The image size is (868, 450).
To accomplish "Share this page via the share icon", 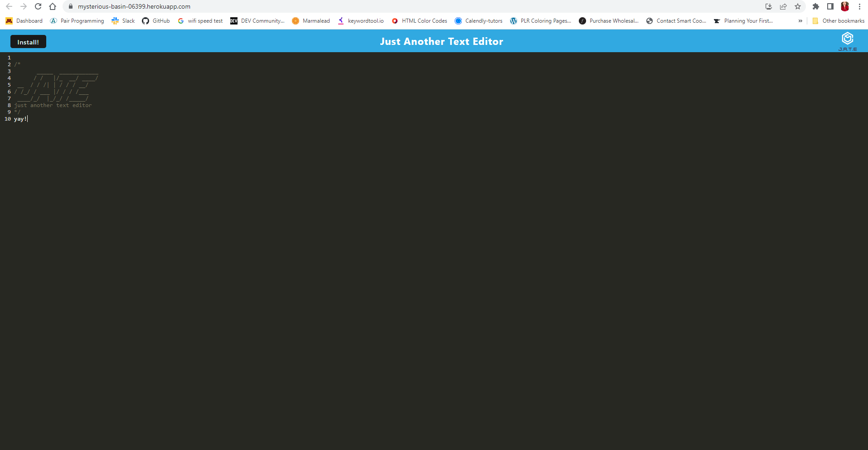I will tap(783, 6).
